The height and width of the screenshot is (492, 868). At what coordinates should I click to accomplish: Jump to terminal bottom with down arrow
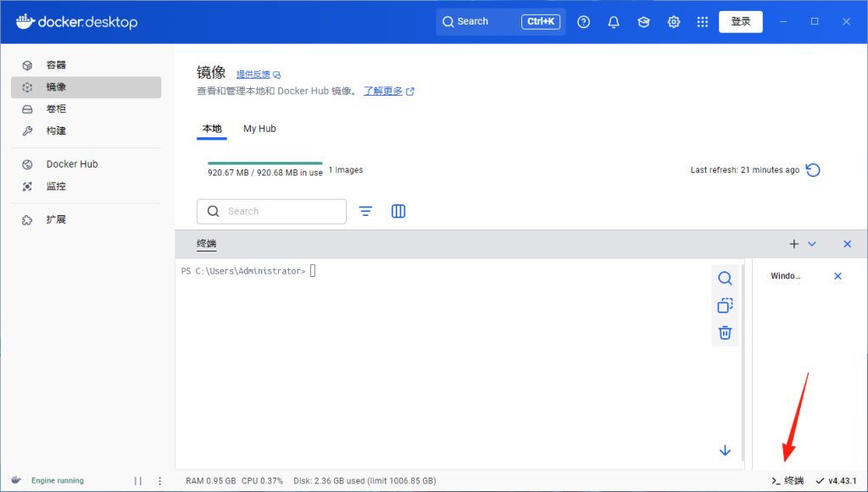click(x=725, y=451)
